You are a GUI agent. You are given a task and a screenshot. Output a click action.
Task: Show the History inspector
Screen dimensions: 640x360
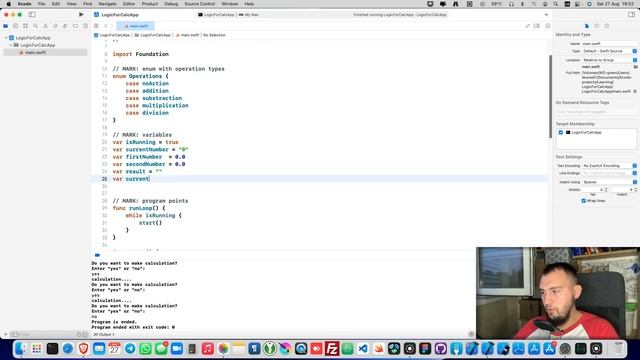[x=597, y=26]
